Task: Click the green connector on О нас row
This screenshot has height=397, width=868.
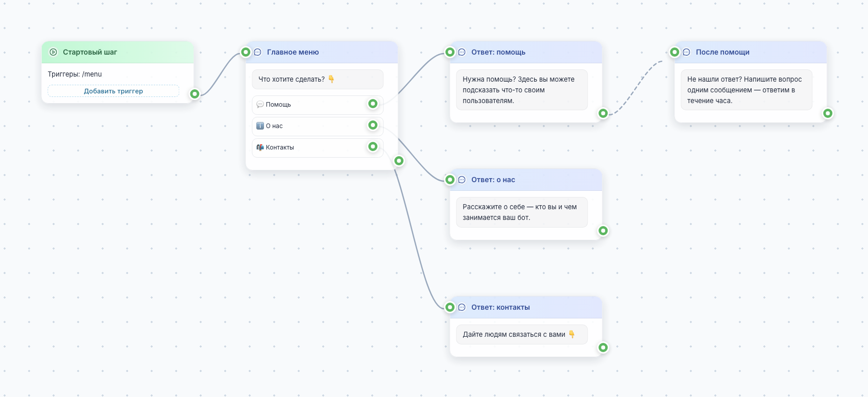Action: pos(373,125)
